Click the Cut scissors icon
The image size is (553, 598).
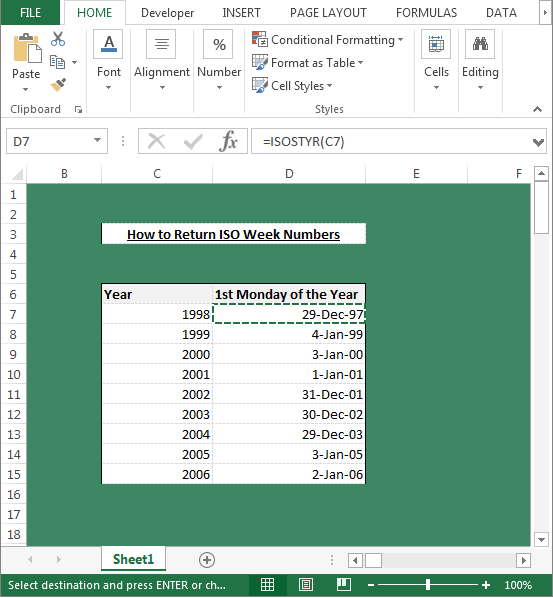click(x=58, y=39)
